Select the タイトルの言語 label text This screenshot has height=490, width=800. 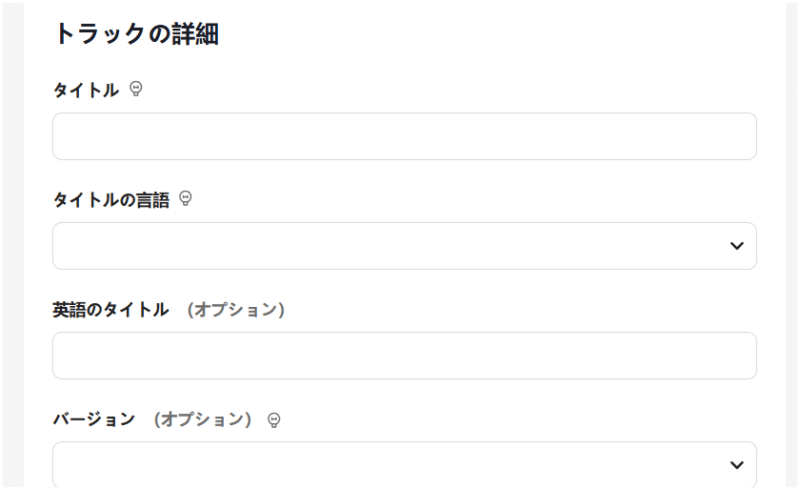[x=111, y=200]
